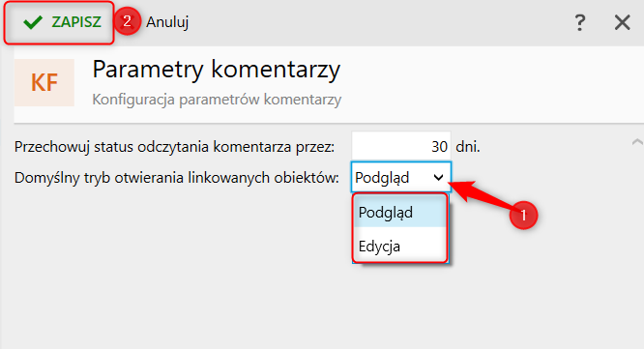Click the orange KF module icon

point(44,82)
